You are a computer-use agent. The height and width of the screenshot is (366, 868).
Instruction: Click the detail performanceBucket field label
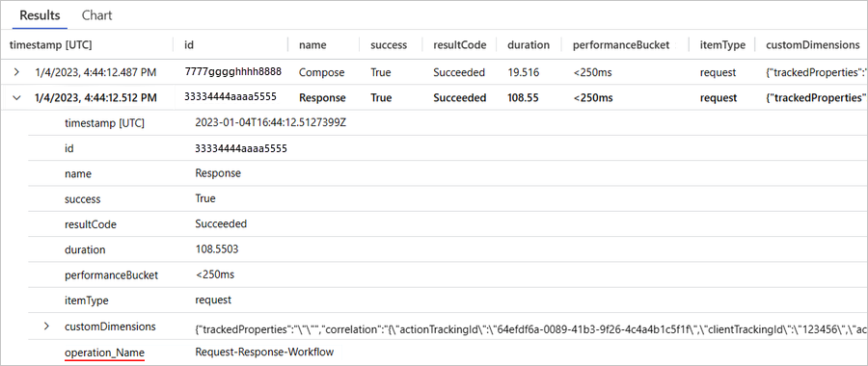point(111,274)
